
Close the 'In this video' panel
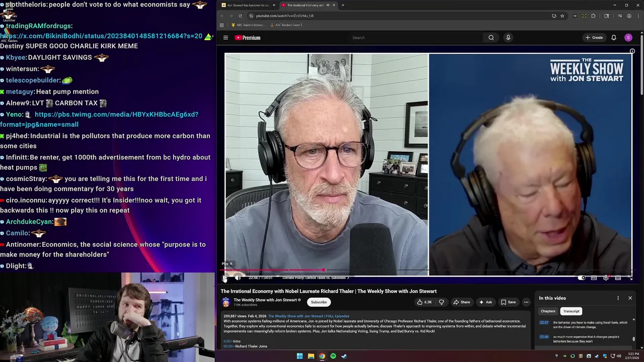(630, 298)
